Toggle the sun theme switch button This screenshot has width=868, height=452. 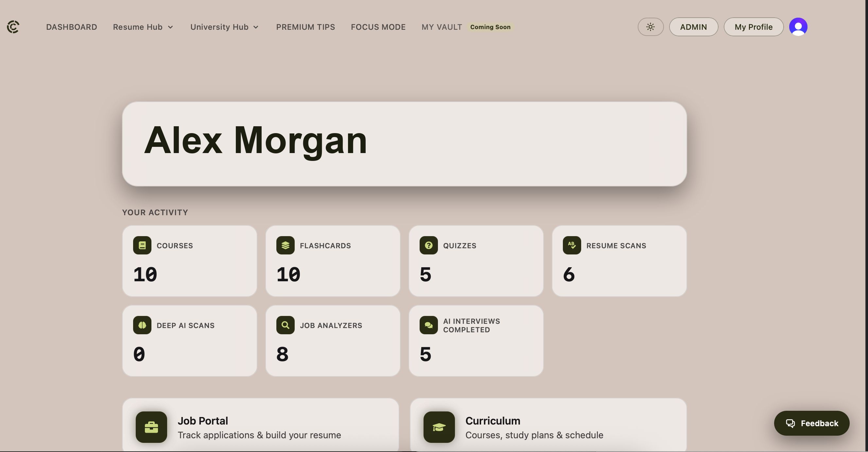[650, 26]
